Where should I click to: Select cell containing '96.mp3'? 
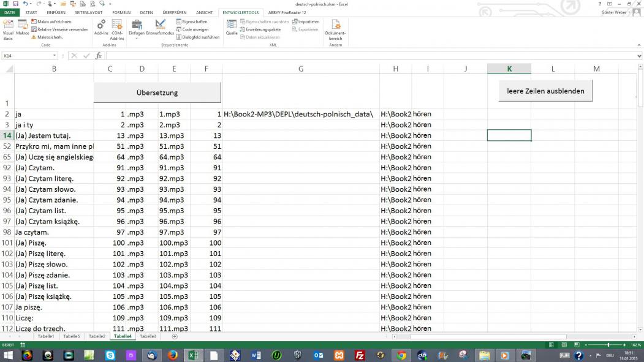coord(174,221)
